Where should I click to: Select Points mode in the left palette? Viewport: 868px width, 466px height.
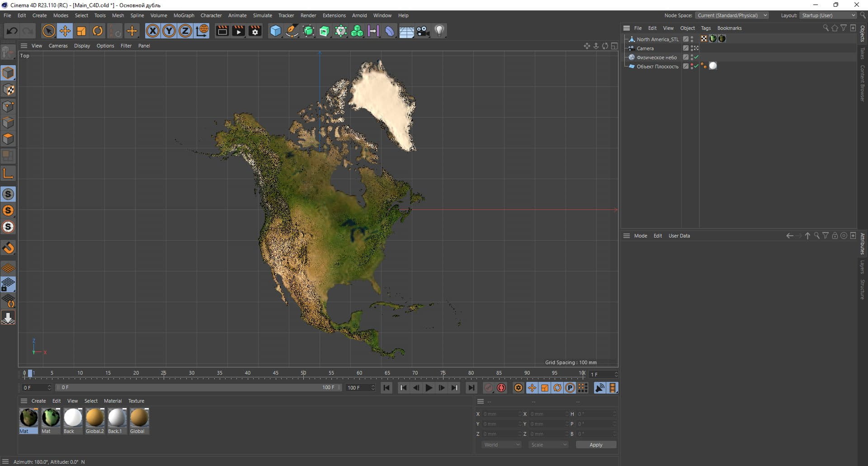click(8, 106)
